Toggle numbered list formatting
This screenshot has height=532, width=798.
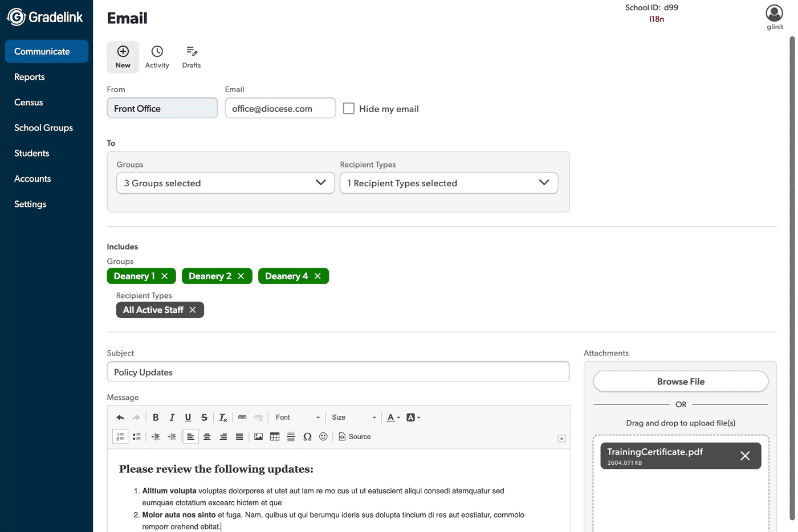pyautogui.click(x=120, y=437)
